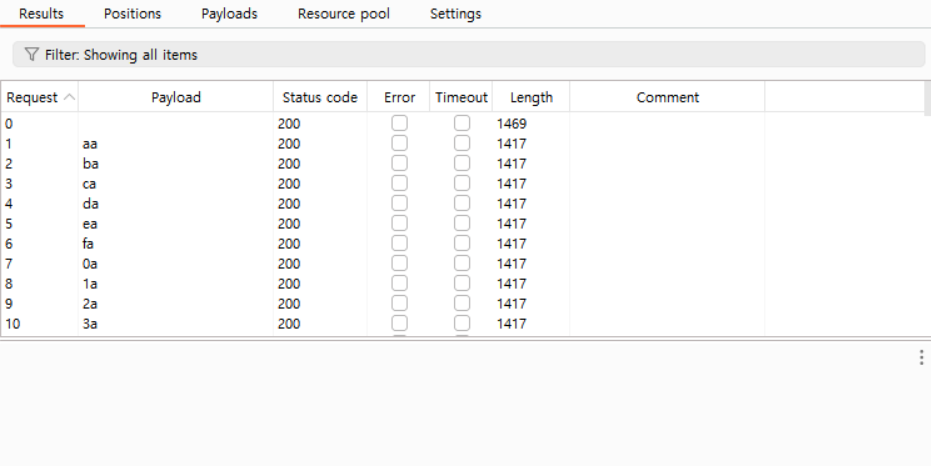
Task: Toggle the Timeout checkbox for payload ea
Action: tap(462, 223)
